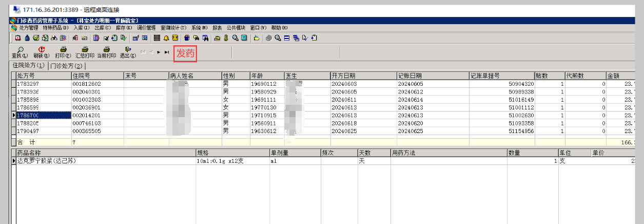Image resolution: width=644 pixels, height=224 pixels.
Task: Open the 库存(K) menu
Action: click(124, 28)
